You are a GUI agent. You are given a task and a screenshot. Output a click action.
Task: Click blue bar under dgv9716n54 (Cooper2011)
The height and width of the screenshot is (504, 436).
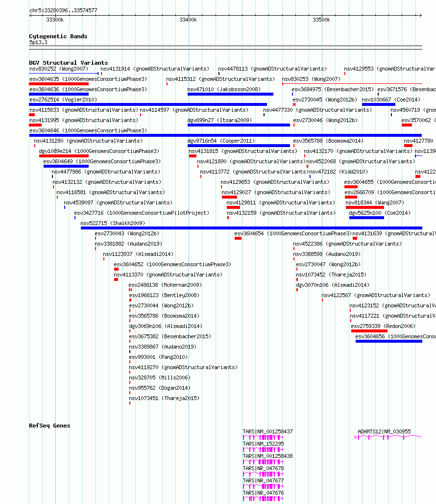click(239, 146)
